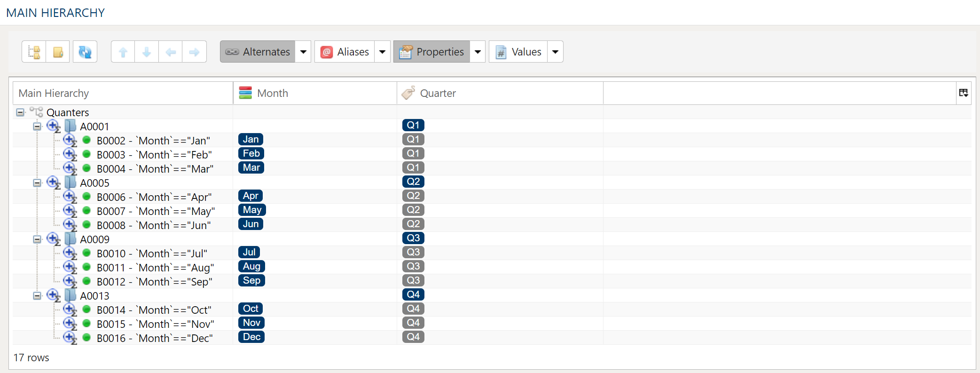Open the Aliases dropdown arrow
Screen dimensions: 980x373
click(382, 52)
